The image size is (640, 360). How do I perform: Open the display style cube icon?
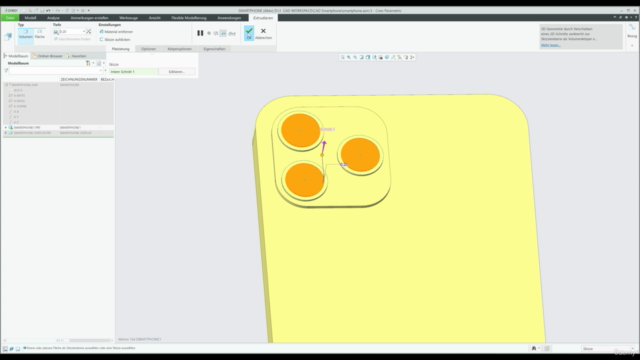click(x=368, y=58)
